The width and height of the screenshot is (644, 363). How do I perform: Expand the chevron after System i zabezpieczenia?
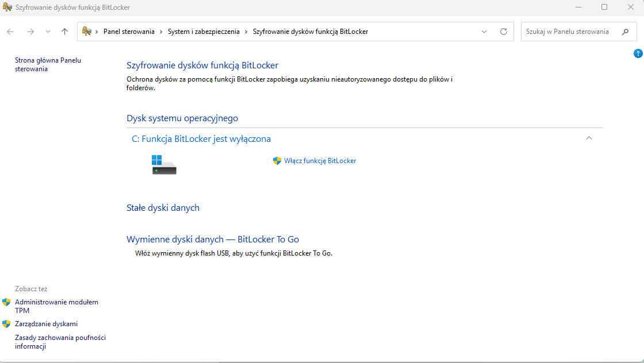(246, 32)
